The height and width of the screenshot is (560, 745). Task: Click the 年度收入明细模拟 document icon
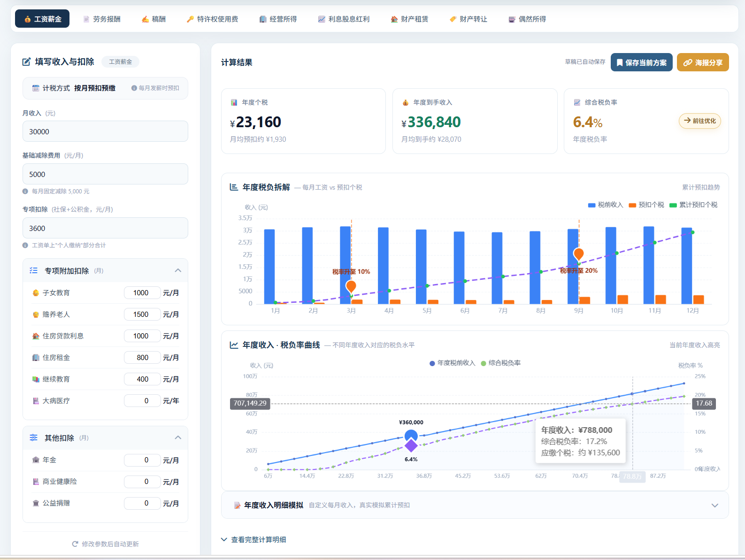point(237,506)
